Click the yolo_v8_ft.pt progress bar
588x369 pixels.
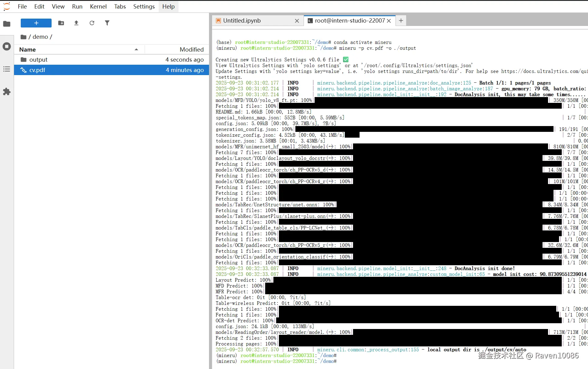pos(431,100)
